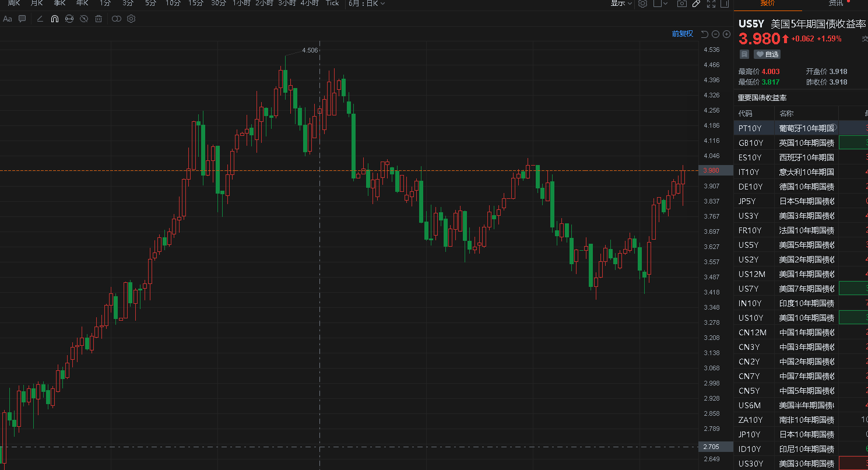This screenshot has height=470, width=868.
Task: Select the 3小时 interval
Action: click(x=287, y=3)
